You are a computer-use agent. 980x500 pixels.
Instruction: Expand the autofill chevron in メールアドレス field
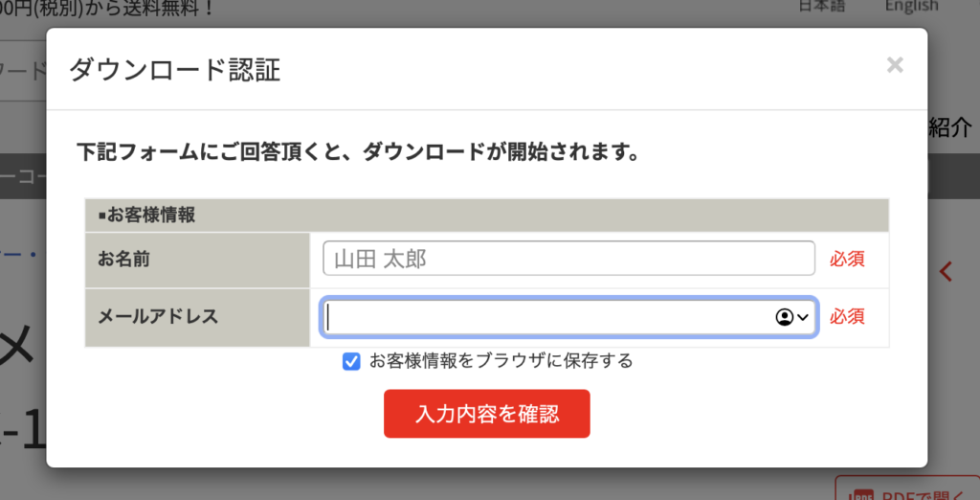(803, 317)
